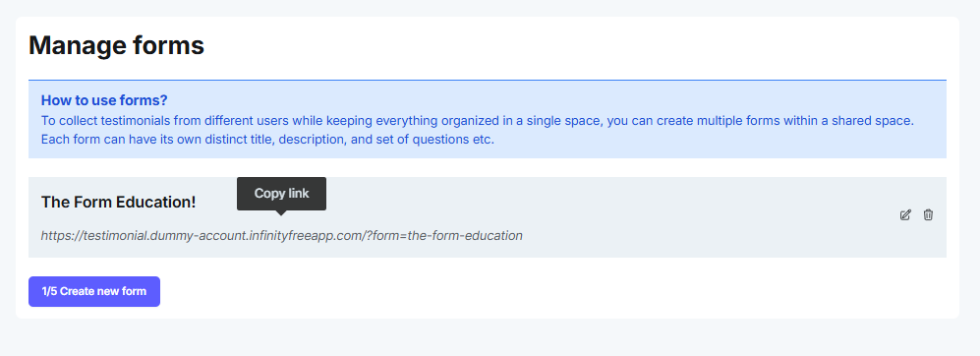Click the blue line above the info banner
The height and width of the screenshot is (356, 980).
pos(488,80)
